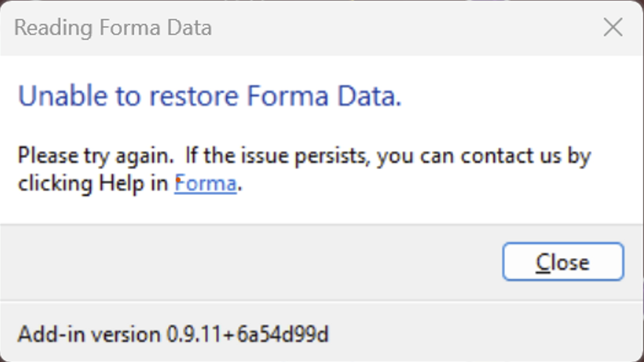Screen dimensions: 644x362
Task: Click the 'Unable to restore Forma Data.' heading
Action: (210, 96)
